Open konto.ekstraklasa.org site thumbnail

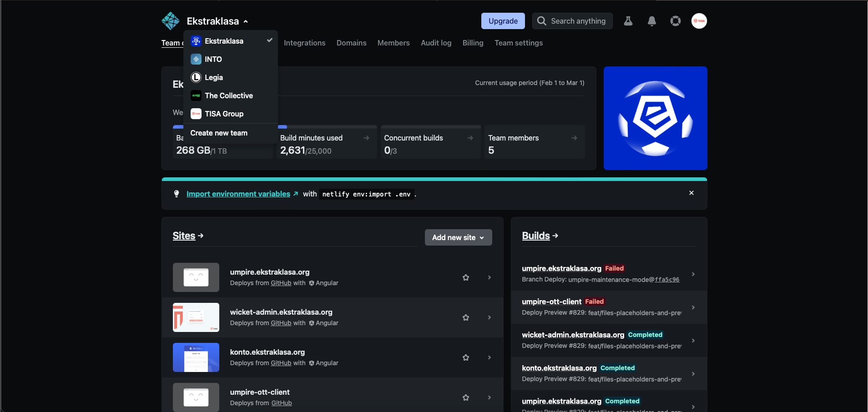[196, 357]
